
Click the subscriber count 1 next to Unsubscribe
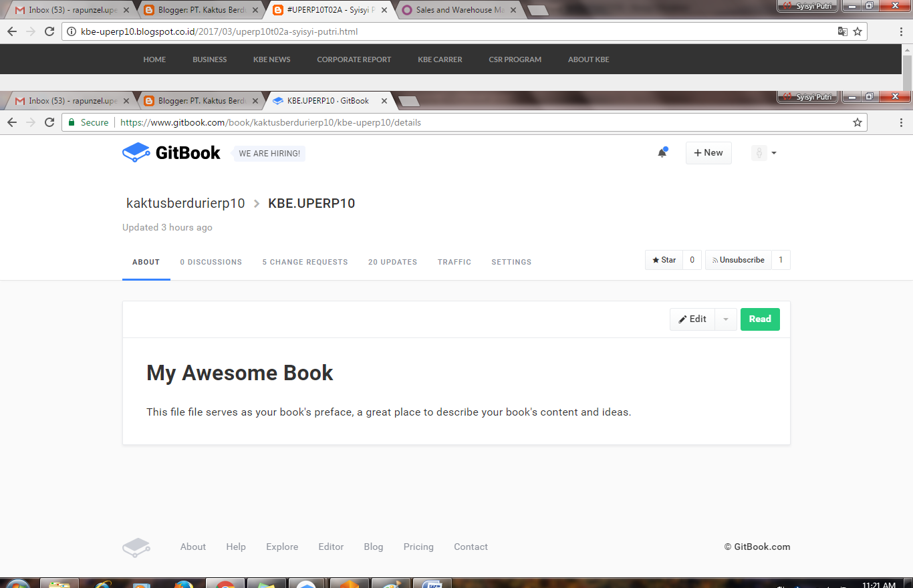click(781, 260)
